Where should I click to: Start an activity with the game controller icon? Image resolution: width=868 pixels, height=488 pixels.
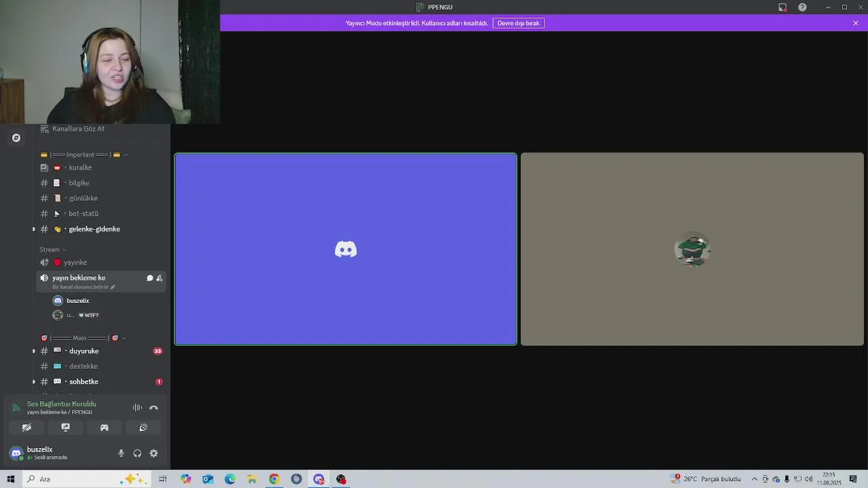[x=104, y=428]
